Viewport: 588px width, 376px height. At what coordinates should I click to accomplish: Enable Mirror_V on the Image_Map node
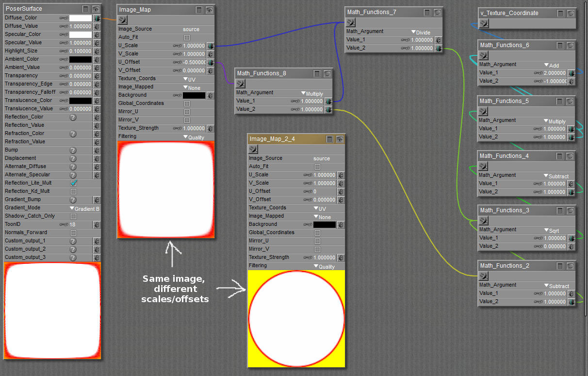[x=187, y=120]
